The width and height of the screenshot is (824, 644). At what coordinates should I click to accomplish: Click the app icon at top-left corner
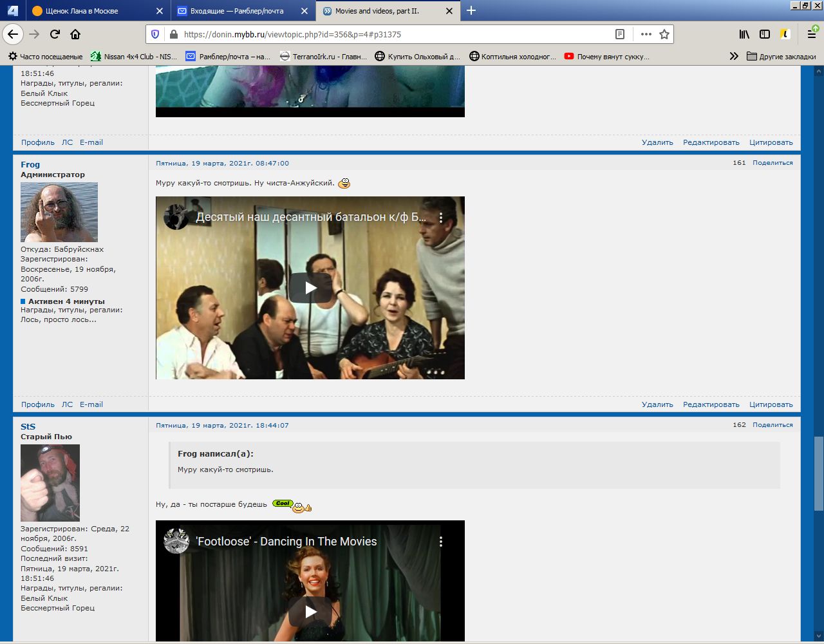coord(12,10)
